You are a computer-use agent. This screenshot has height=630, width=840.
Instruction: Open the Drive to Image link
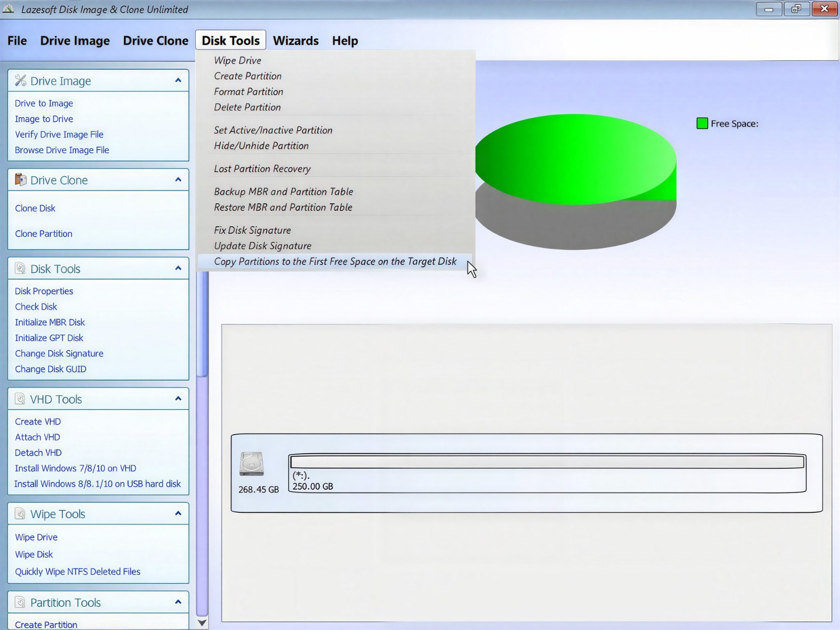(x=44, y=103)
